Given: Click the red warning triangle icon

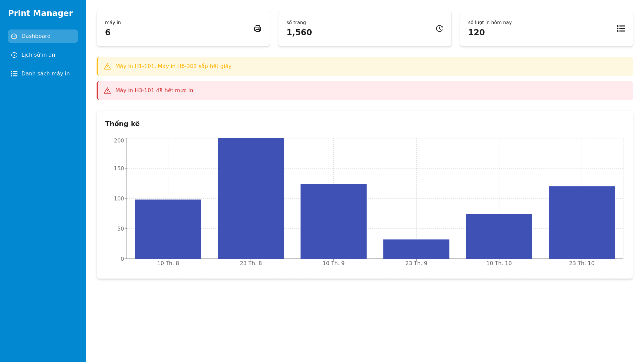Looking at the screenshot, I should coord(107,91).
